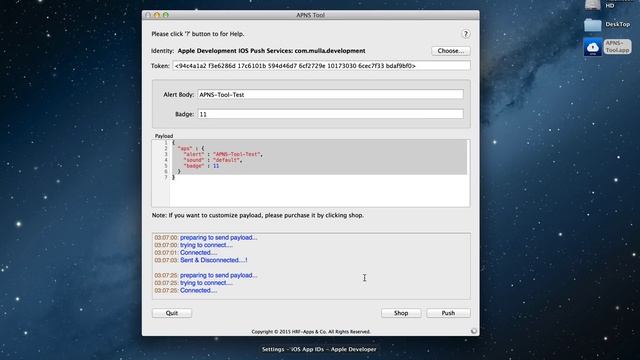This screenshot has height=360, width=640.
Task: Click the 'Payload' section label
Action: pos(164,136)
